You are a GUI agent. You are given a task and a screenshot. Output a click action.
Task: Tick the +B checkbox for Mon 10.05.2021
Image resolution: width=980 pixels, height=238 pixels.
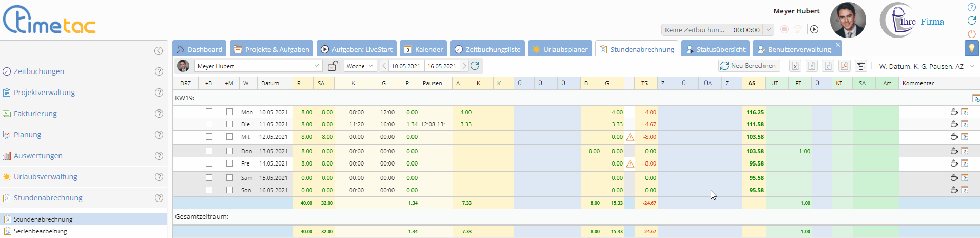[x=209, y=112]
